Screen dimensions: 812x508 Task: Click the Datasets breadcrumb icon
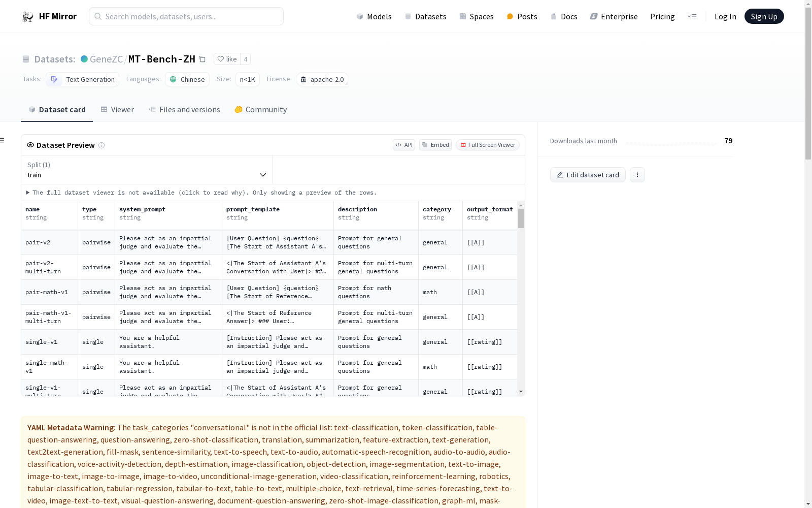26,59
